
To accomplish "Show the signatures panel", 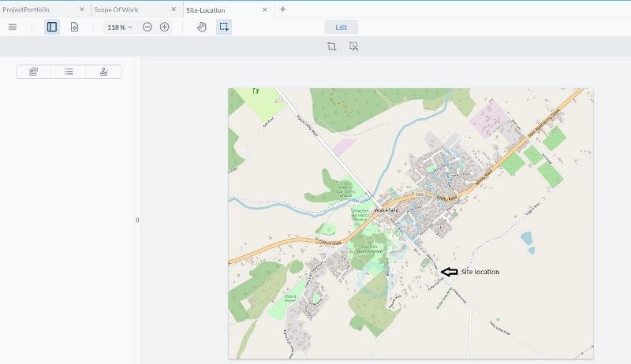I will coord(104,72).
